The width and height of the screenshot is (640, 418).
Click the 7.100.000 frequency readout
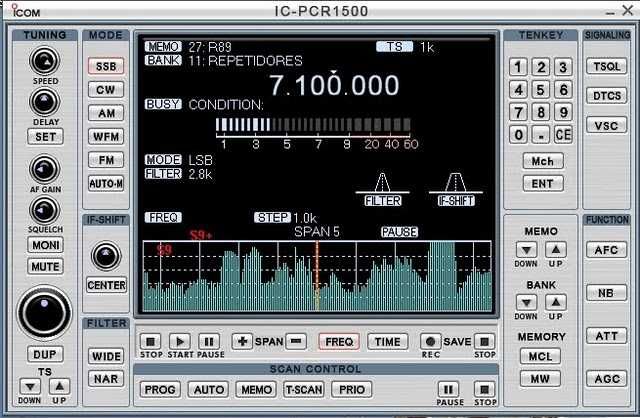(334, 85)
